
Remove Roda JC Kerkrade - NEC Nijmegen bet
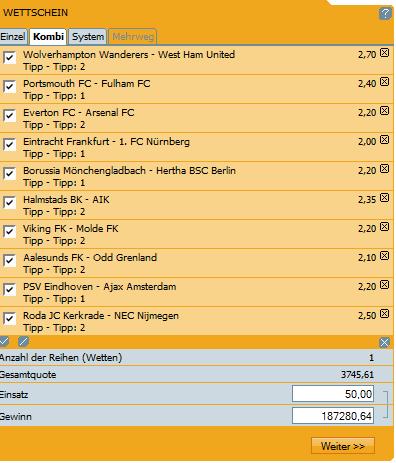[x=385, y=314]
